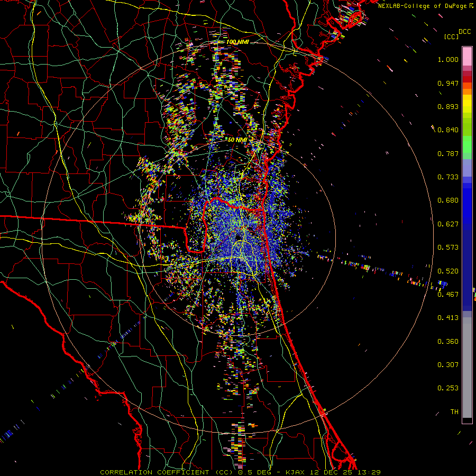Click the 1.000 legend value
The image size is (476, 476).
click(x=448, y=59)
